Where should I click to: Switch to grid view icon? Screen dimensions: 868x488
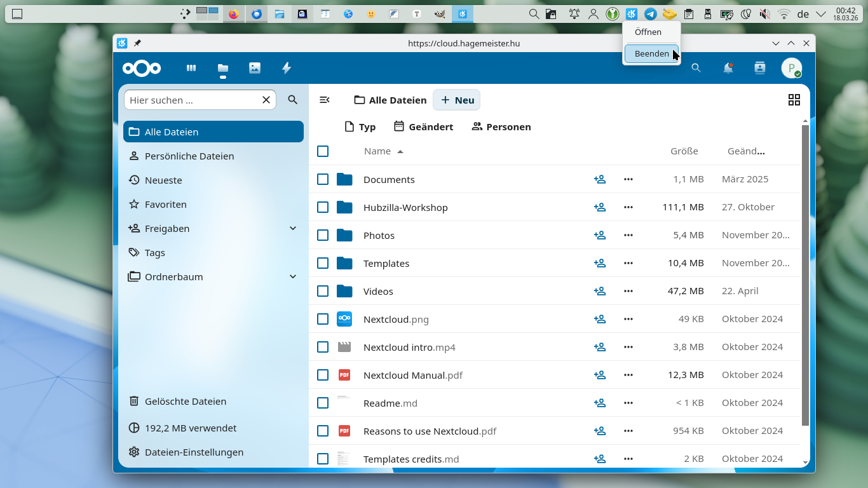coord(794,100)
